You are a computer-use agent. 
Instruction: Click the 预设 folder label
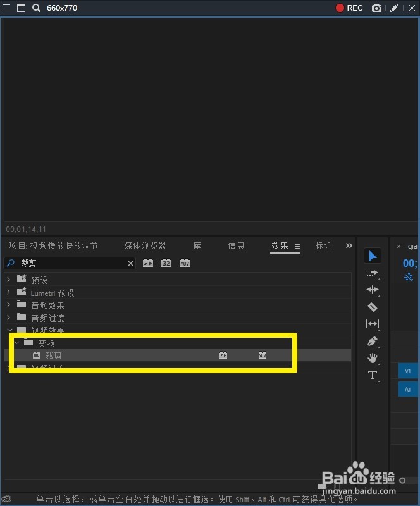(39, 280)
